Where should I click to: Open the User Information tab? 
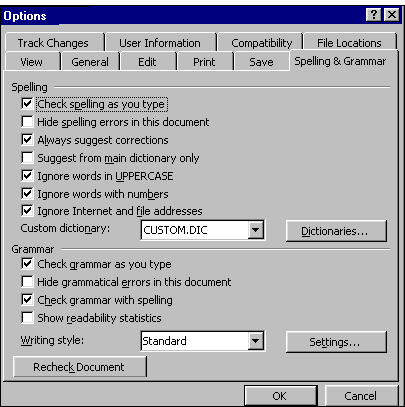coord(160,43)
